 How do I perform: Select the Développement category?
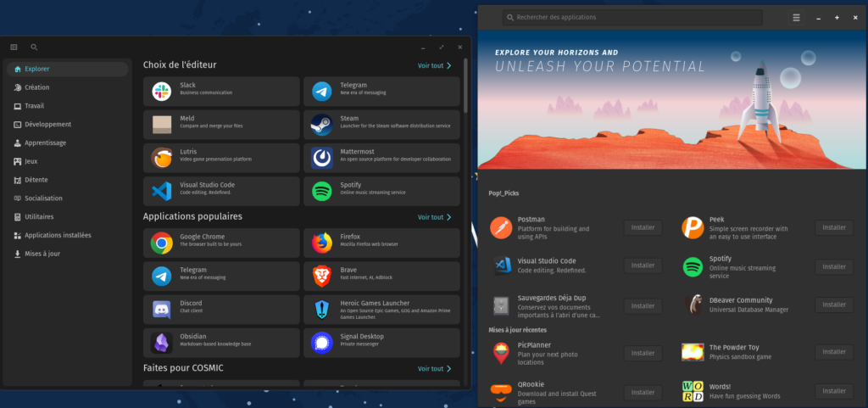pyautogui.click(x=68, y=125)
